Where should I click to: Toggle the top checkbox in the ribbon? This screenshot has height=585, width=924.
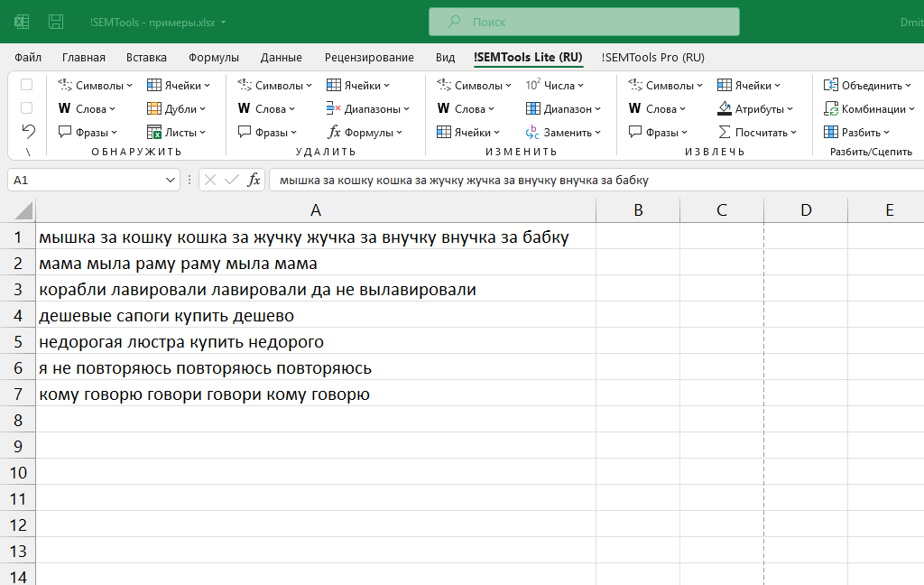pyautogui.click(x=26, y=85)
